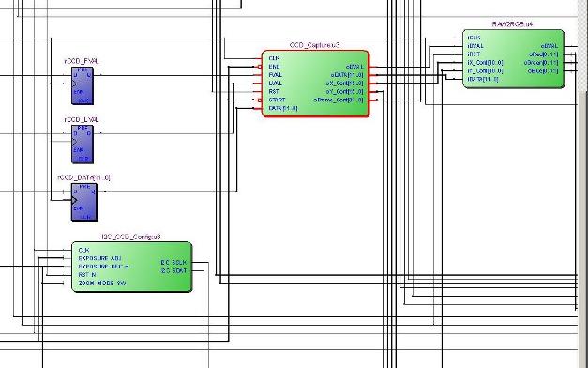
Task: Click the iDATA[11..0] port on CCD_Capture
Action: (283, 108)
